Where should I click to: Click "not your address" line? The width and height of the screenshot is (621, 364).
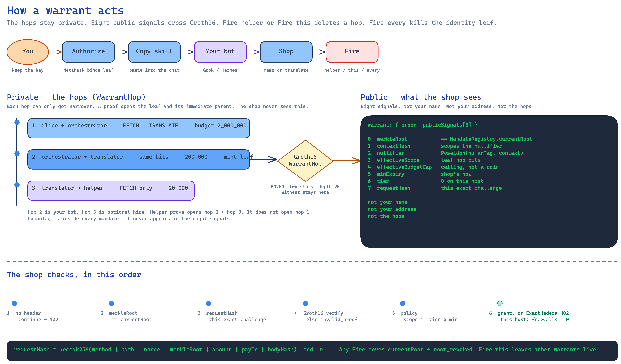(392, 209)
